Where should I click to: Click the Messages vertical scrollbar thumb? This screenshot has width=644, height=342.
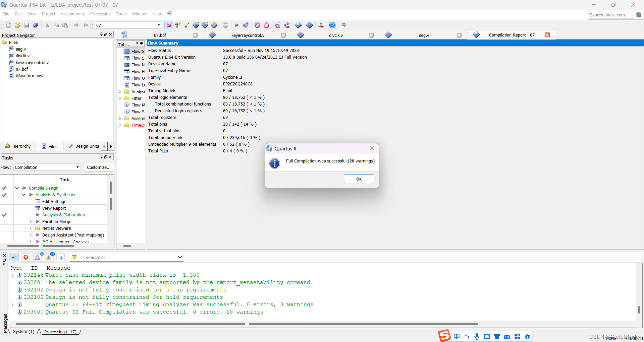(639, 310)
